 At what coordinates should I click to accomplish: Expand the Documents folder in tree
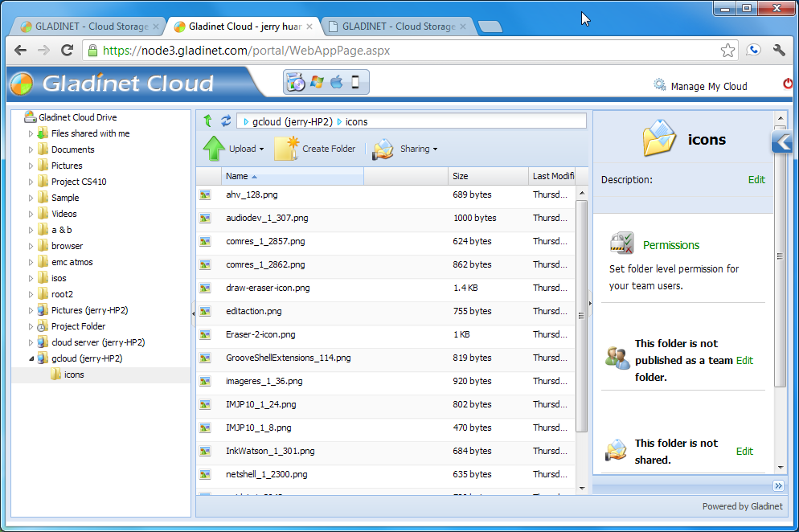[x=31, y=149]
